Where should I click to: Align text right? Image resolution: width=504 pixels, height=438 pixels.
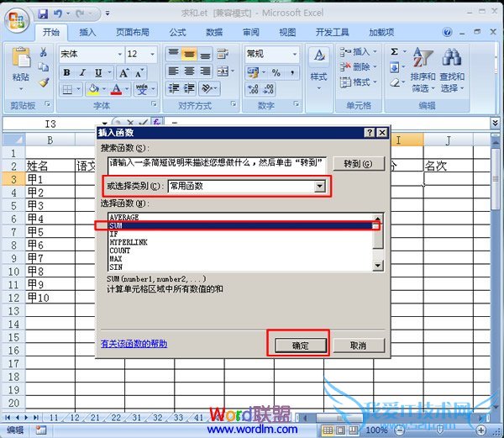pyautogui.click(x=205, y=71)
